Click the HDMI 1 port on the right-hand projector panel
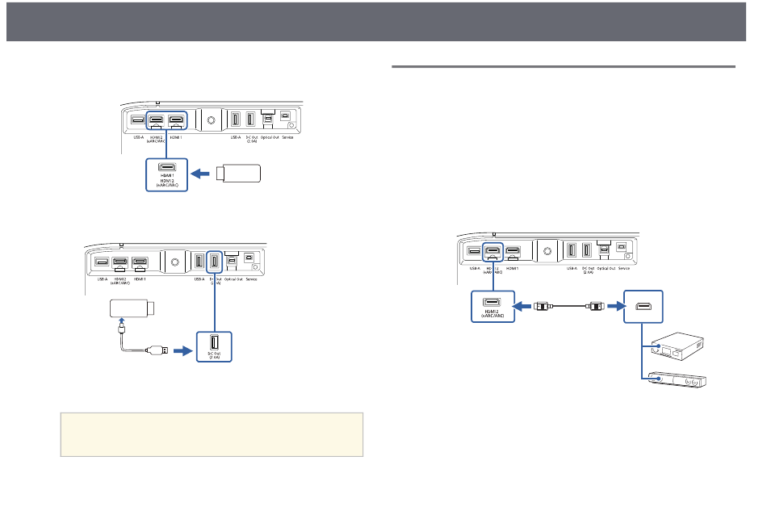 pos(513,251)
